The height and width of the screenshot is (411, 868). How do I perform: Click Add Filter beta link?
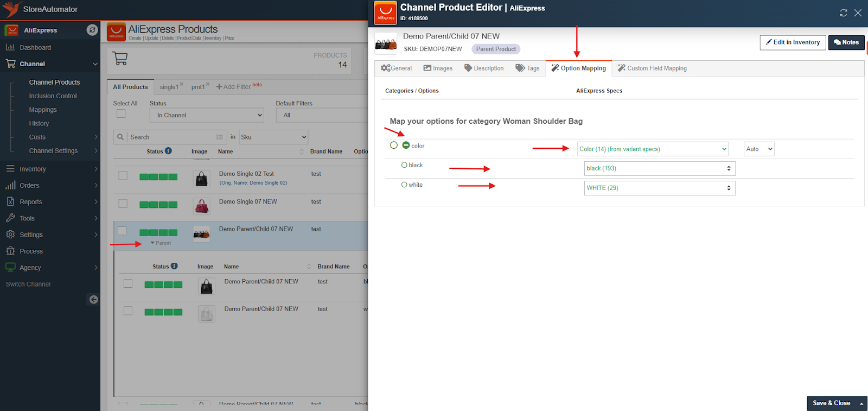point(239,86)
